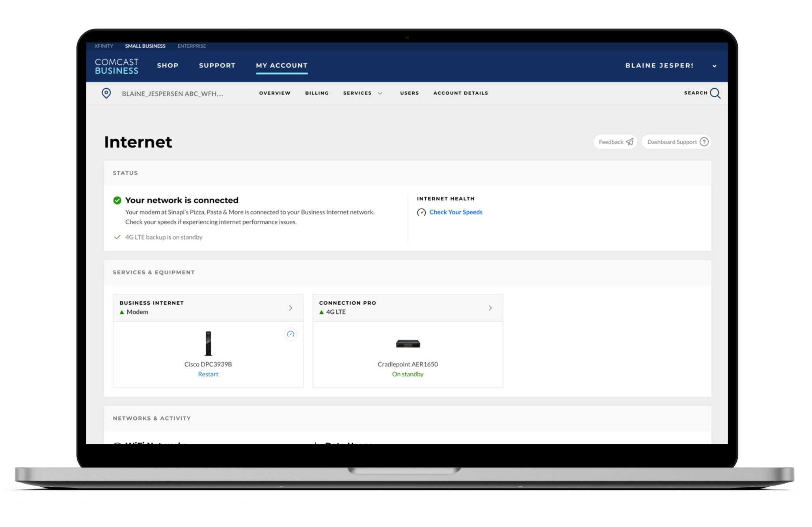Click the Cisco DPC3939B modem image
Screen dimensions: 812x527
point(208,344)
